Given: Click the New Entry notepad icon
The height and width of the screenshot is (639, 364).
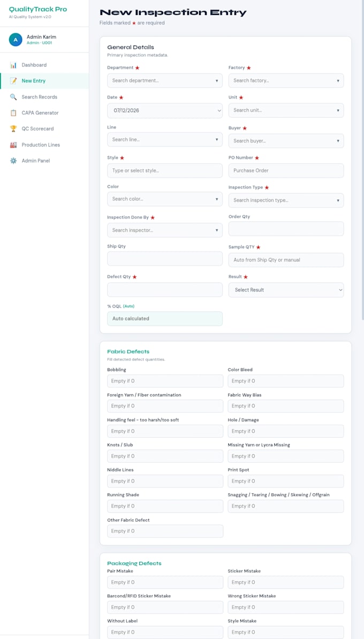Looking at the screenshot, I should coord(13,81).
